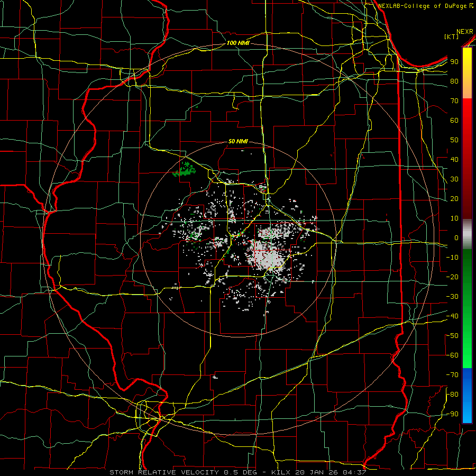Click the NEXR label above color scale
The width and height of the screenshot is (476, 476).
click(x=465, y=32)
